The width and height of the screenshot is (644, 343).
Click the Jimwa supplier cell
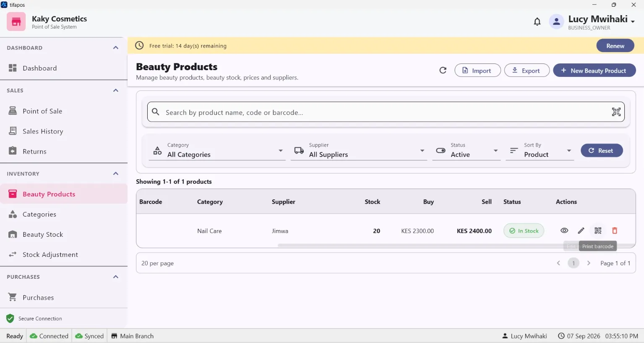[280, 231]
